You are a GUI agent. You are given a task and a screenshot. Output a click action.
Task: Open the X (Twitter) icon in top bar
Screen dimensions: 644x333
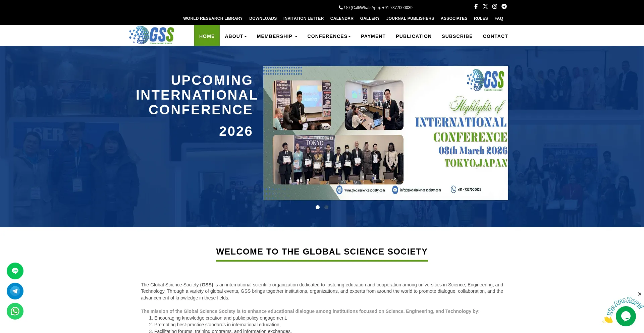(485, 6)
